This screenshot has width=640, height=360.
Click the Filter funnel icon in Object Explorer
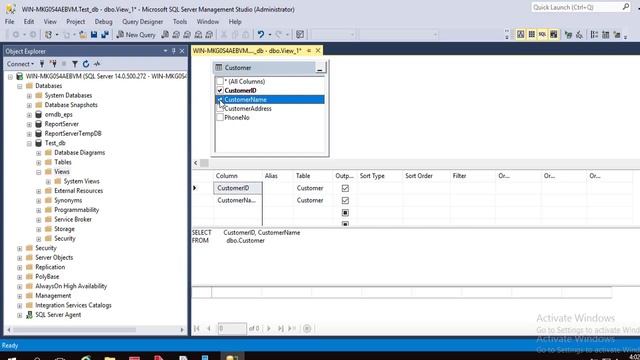[x=75, y=64]
